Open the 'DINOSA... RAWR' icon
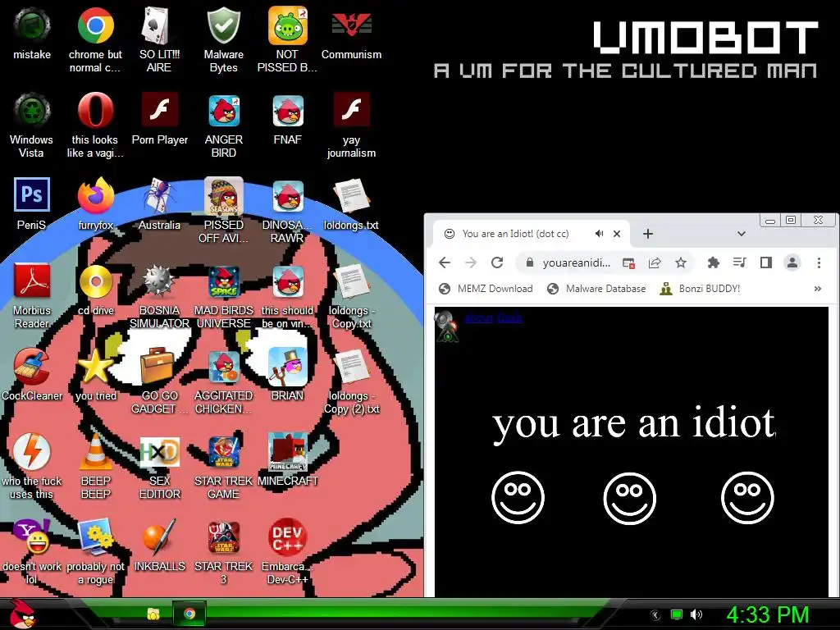The image size is (840, 630). point(288,196)
